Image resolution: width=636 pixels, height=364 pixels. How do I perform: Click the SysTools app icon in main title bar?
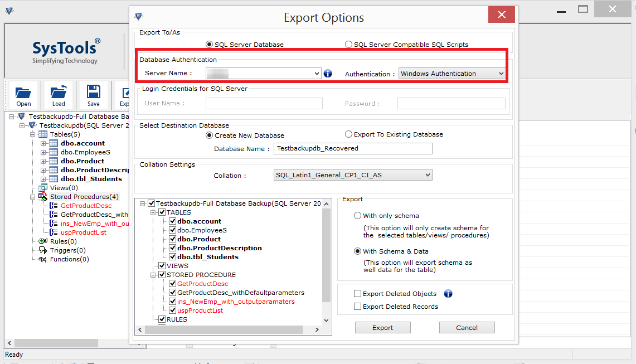point(9,11)
